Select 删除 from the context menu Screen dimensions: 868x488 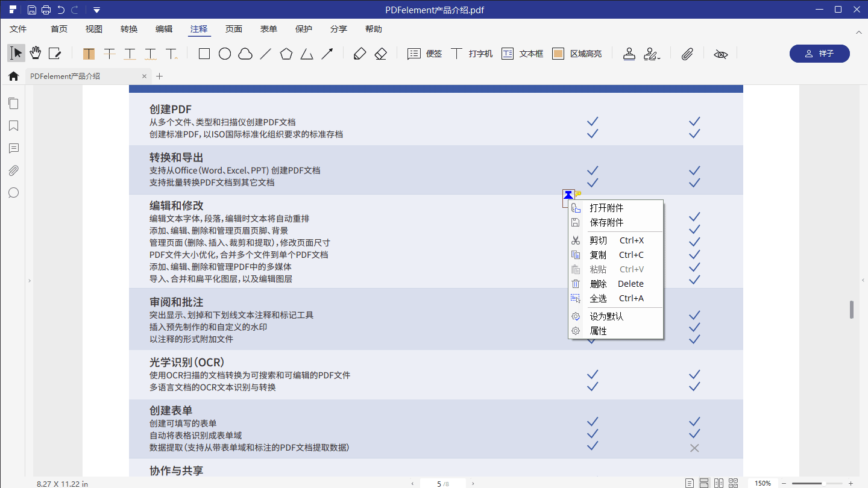click(x=616, y=284)
